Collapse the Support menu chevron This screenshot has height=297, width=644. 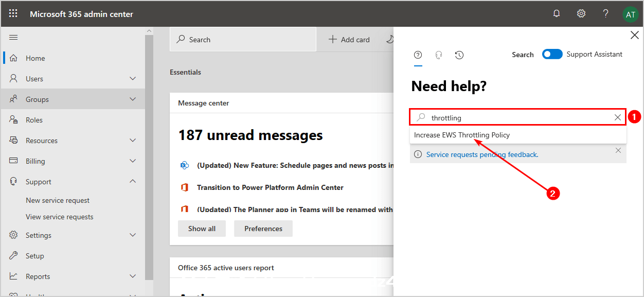click(x=133, y=182)
